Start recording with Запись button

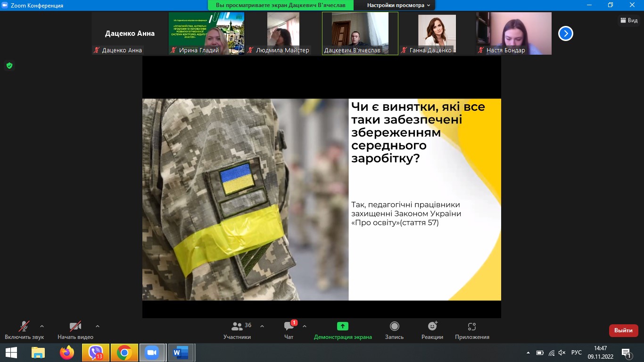394,330
